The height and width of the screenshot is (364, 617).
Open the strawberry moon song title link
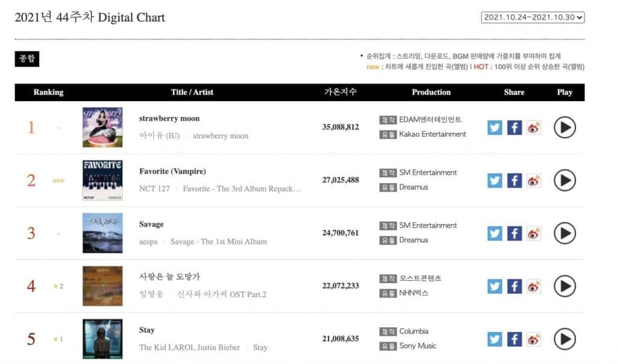169,119
